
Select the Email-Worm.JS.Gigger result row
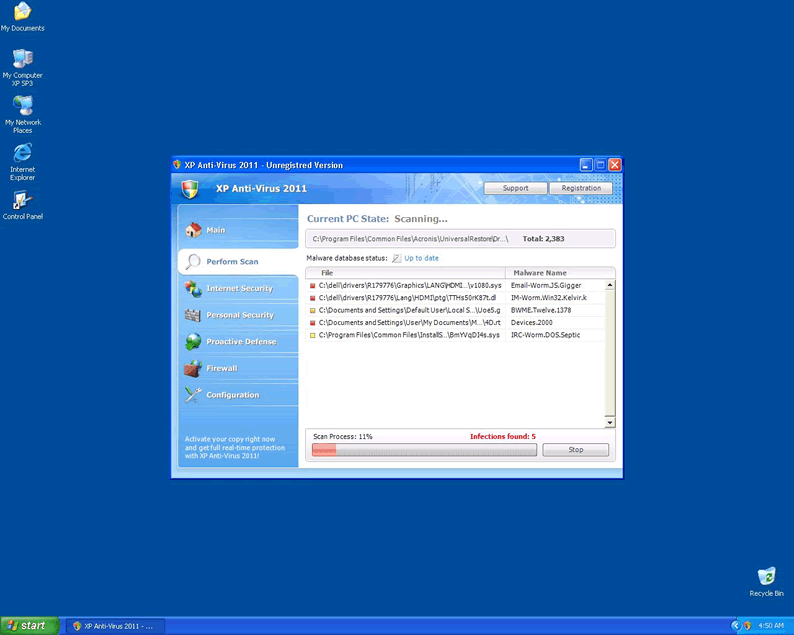[455, 286]
